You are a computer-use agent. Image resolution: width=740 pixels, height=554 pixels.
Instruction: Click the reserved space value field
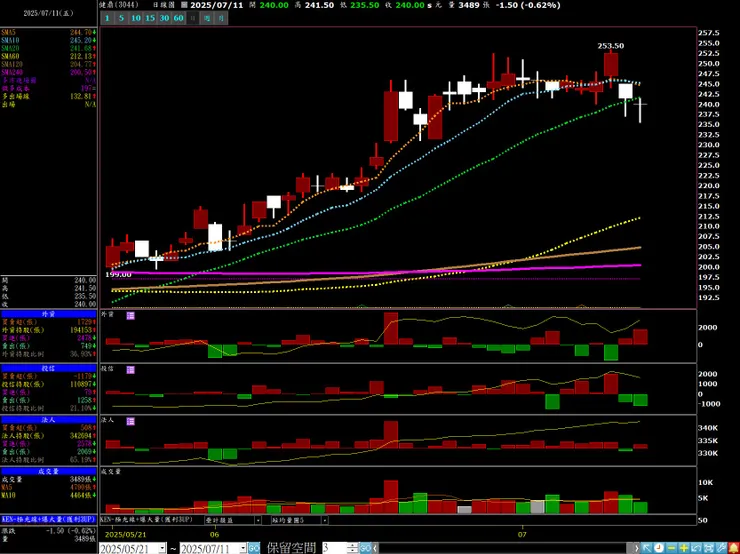coord(334,548)
